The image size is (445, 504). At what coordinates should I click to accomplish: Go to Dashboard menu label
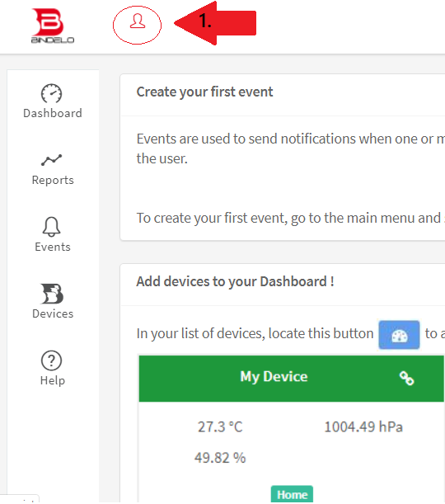pyautogui.click(x=53, y=114)
